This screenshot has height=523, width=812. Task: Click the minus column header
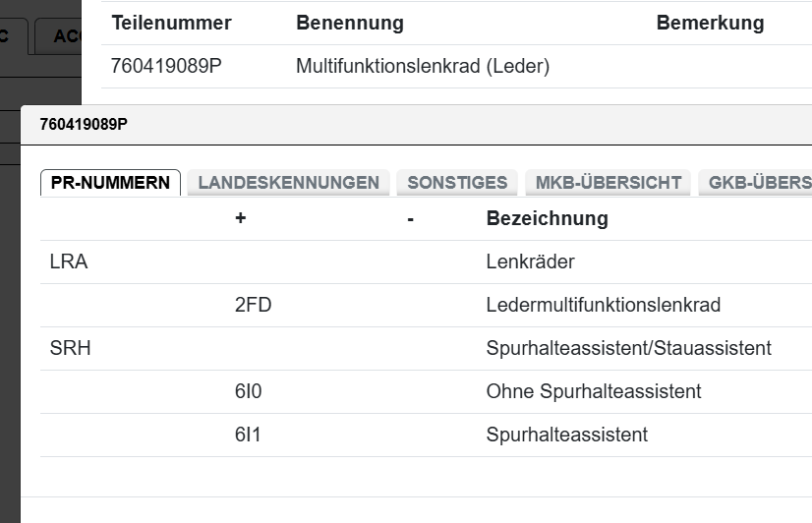[410, 218]
